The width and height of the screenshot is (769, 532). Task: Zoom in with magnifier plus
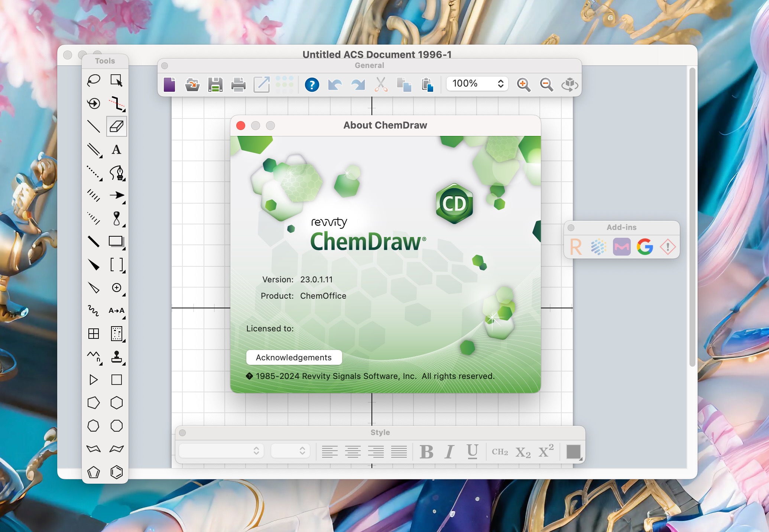point(523,84)
